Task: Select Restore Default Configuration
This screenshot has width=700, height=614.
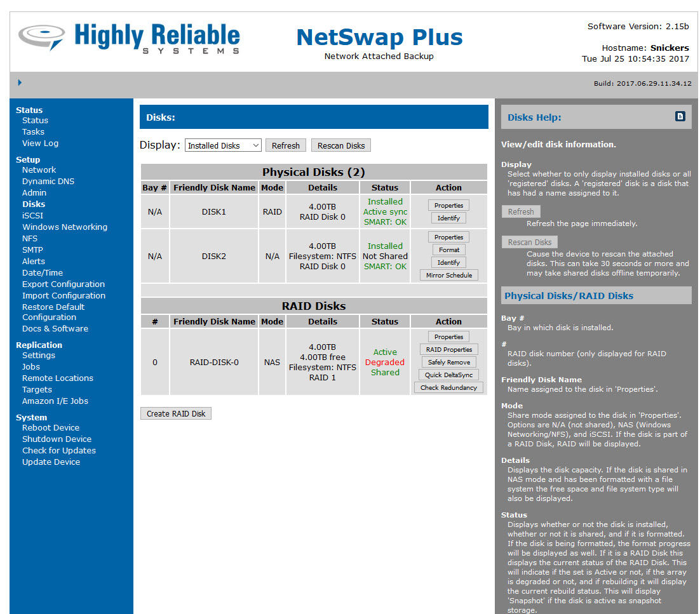Action: (53, 312)
